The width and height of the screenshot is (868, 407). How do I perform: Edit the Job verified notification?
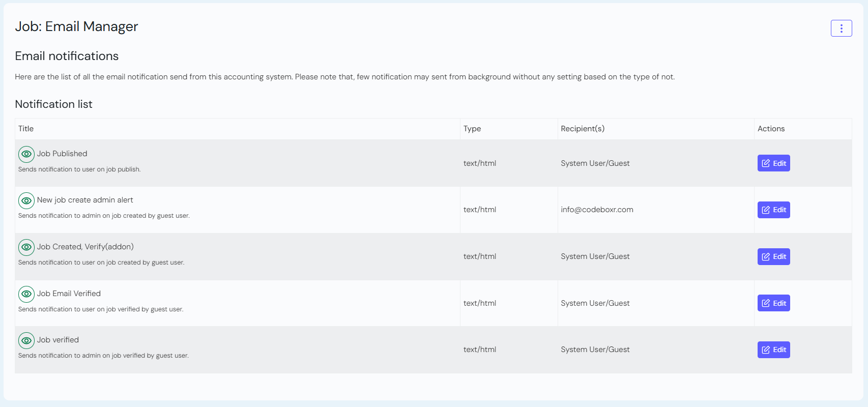pos(773,350)
